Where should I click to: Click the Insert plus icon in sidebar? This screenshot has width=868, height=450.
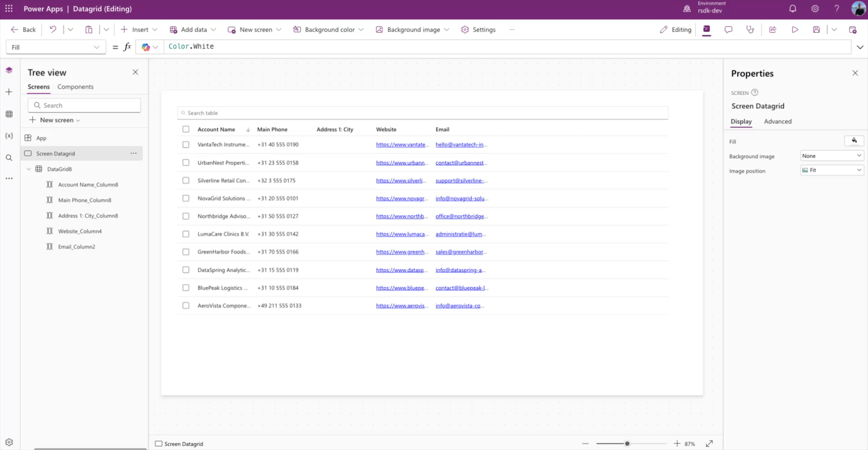coord(9,92)
